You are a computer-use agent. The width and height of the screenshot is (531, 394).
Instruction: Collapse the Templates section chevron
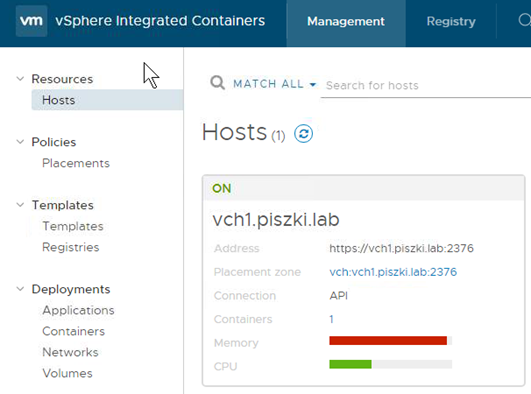pyautogui.click(x=20, y=205)
